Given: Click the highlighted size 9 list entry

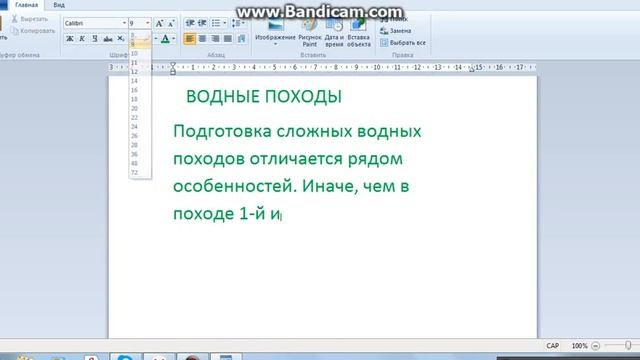Looking at the screenshot, I should (140, 44).
